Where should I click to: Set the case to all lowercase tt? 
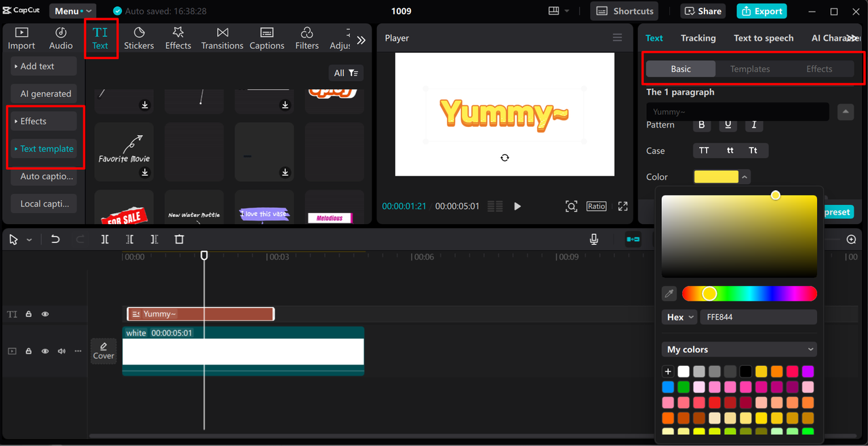(x=730, y=151)
